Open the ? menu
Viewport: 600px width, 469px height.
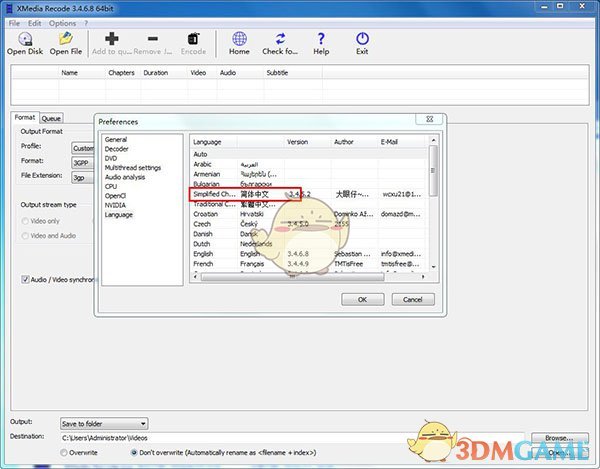pos(86,23)
